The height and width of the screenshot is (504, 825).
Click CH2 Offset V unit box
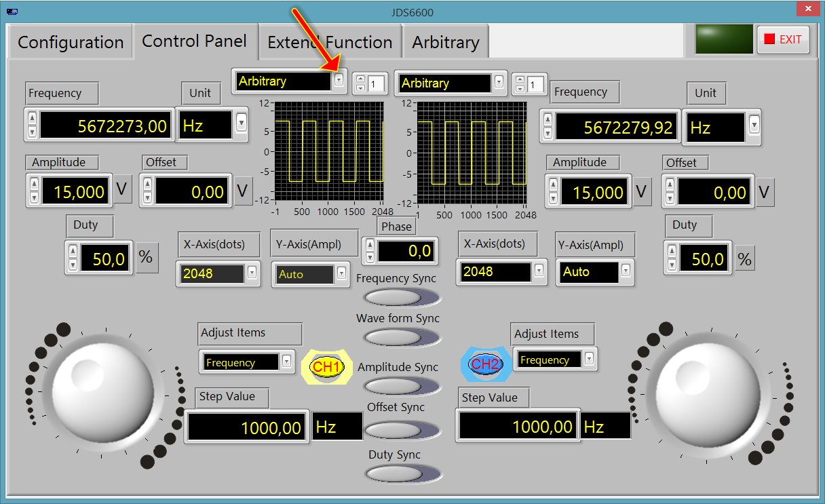pyautogui.click(x=765, y=192)
